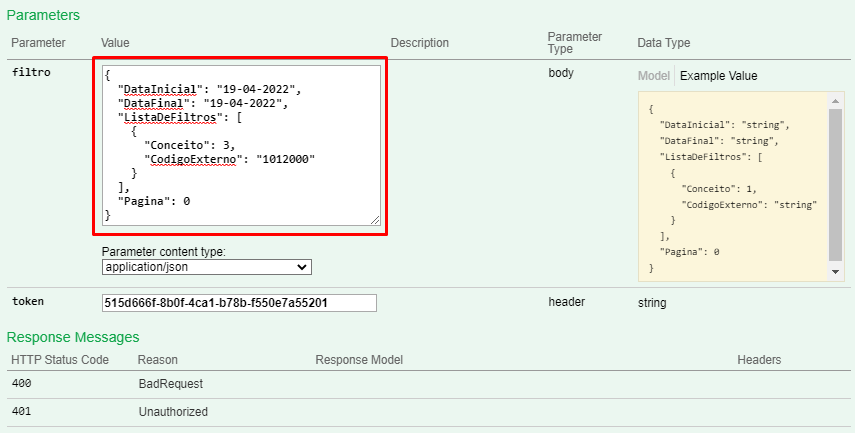Image resolution: width=855 pixels, height=433 pixels.
Task: Click the 401 status code row
Action: tap(22, 411)
